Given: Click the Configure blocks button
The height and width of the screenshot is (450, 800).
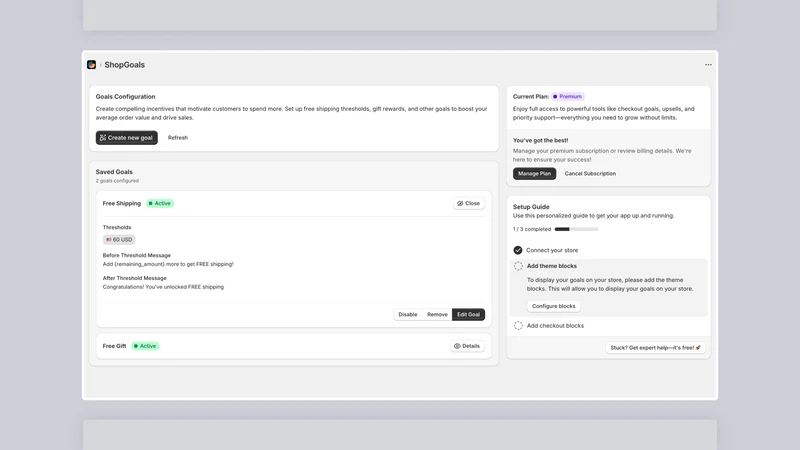Looking at the screenshot, I should (554, 306).
